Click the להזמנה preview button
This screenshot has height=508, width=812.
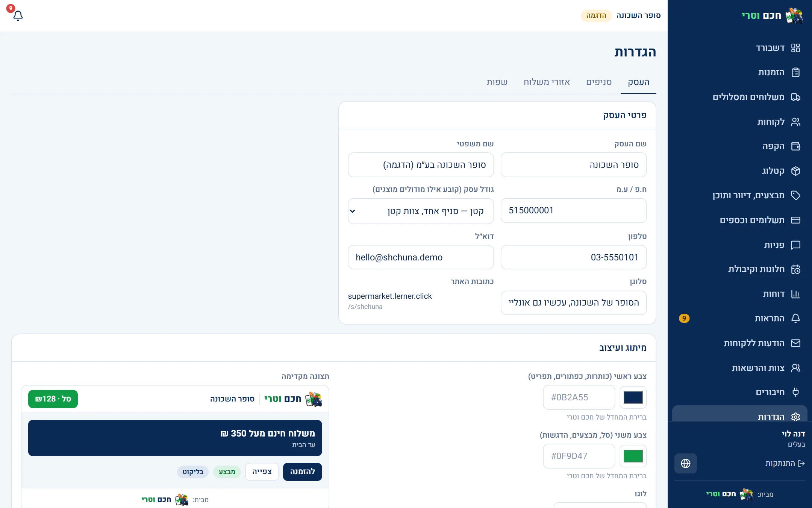[302, 471]
